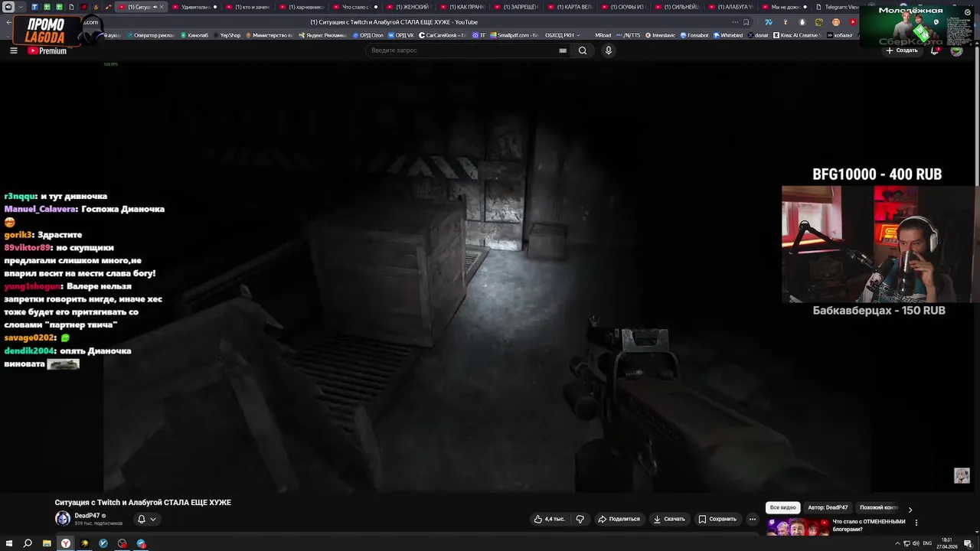Screen dimensions: 980x551
Task: Click the Создать create button
Action: [x=901, y=51]
